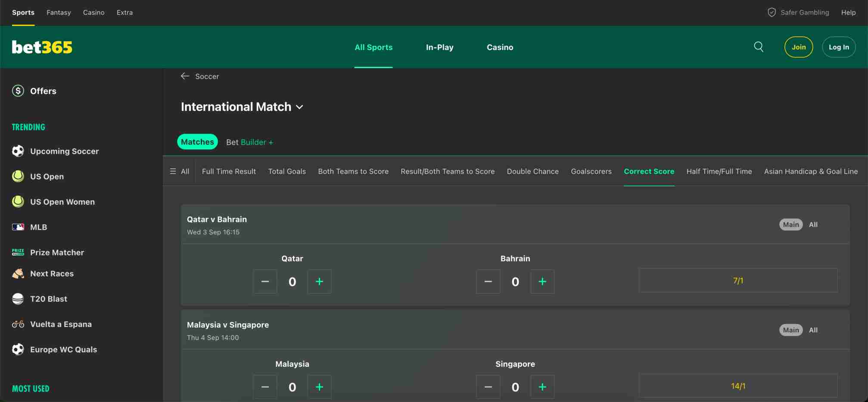Switch to the Matches pill tab
The height and width of the screenshot is (402, 868).
pos(197,142)
